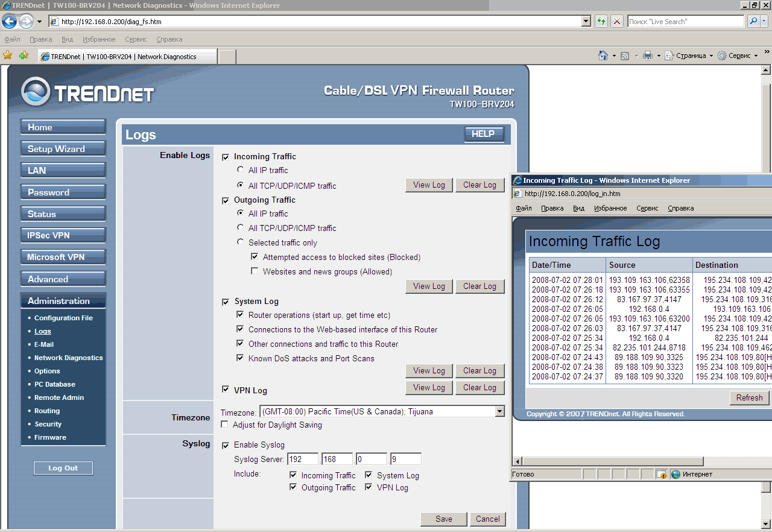This screenshot has height=532, width=772.
Task: Open the Timezone dropdown list
Action: pos(499,412)
